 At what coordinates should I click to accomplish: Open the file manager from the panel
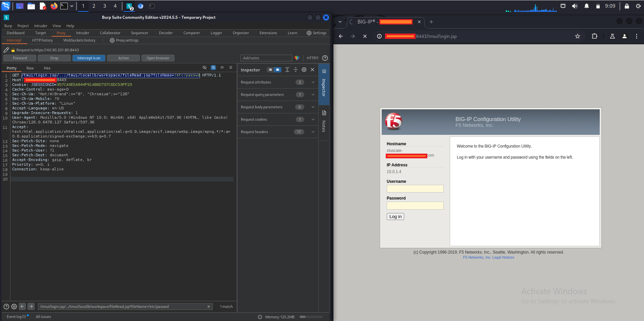[31, 6]
